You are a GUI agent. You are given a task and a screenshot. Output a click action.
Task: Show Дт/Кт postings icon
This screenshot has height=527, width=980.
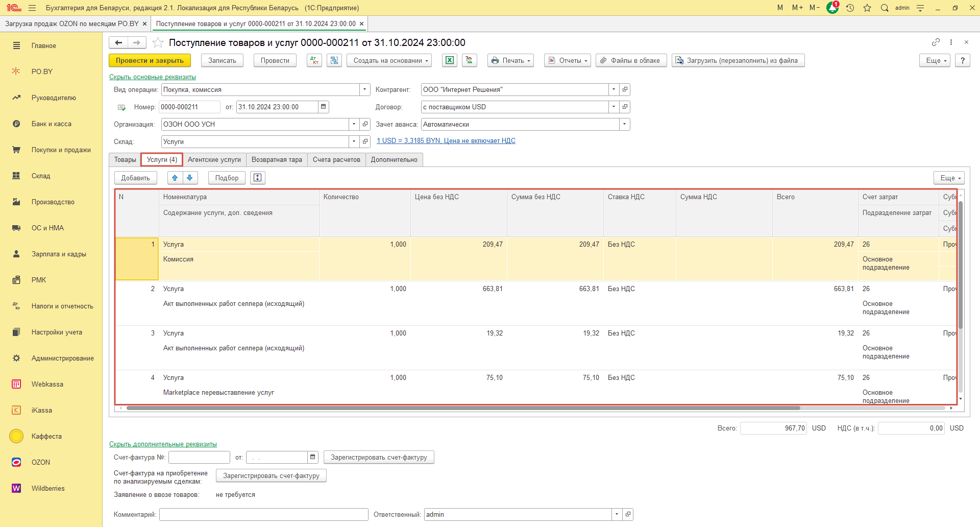click(314, 60)
